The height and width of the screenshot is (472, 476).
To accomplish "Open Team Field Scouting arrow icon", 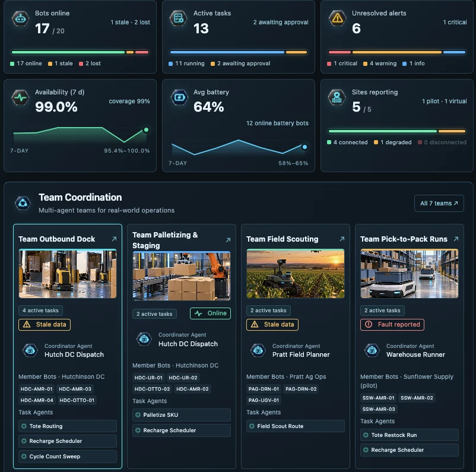I will coord(342,239).
